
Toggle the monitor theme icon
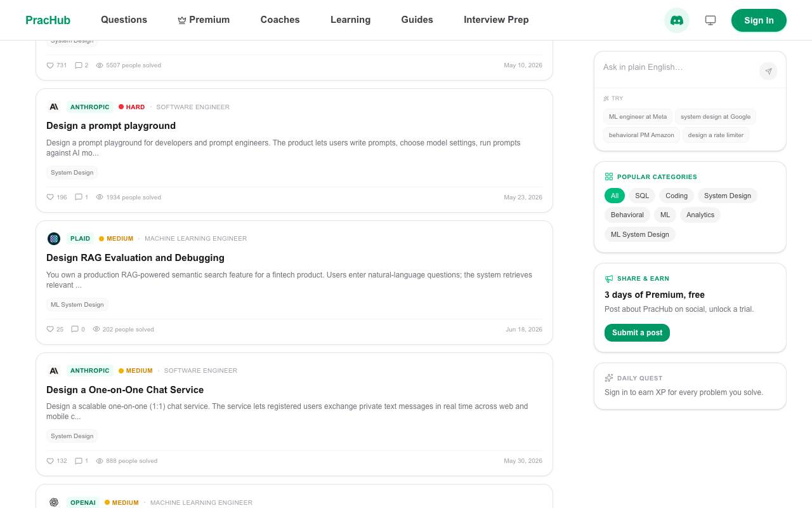click(x=710, y=20)
